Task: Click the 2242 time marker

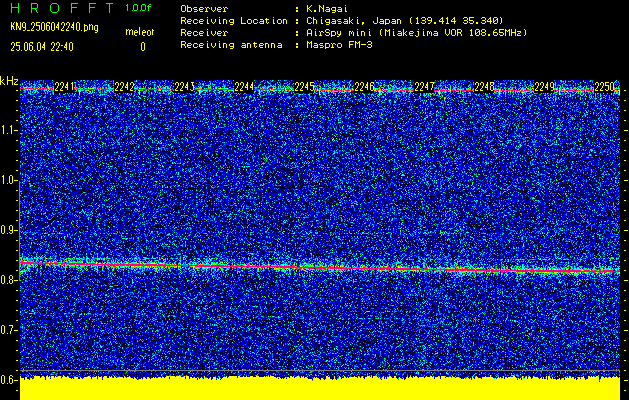Action: (x=124, y=87)
